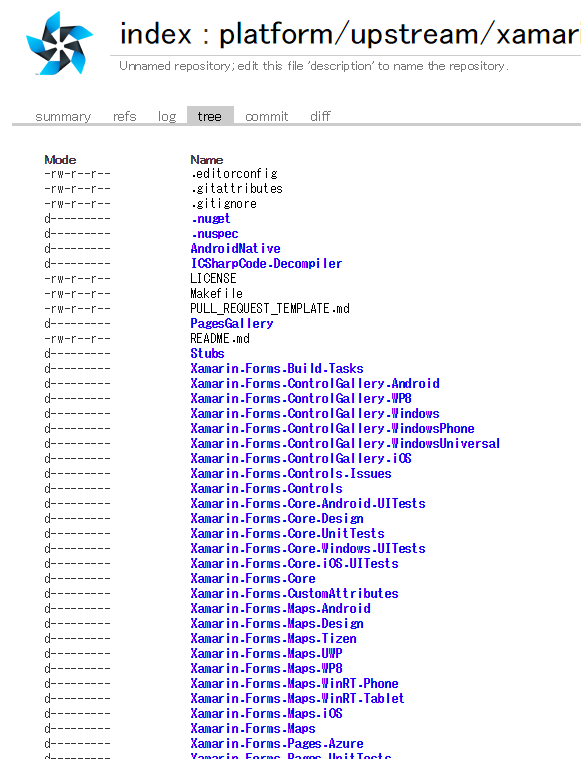The image size is (581, 759).
Task: Click the .gitignore file name
Action: [224, 203]
